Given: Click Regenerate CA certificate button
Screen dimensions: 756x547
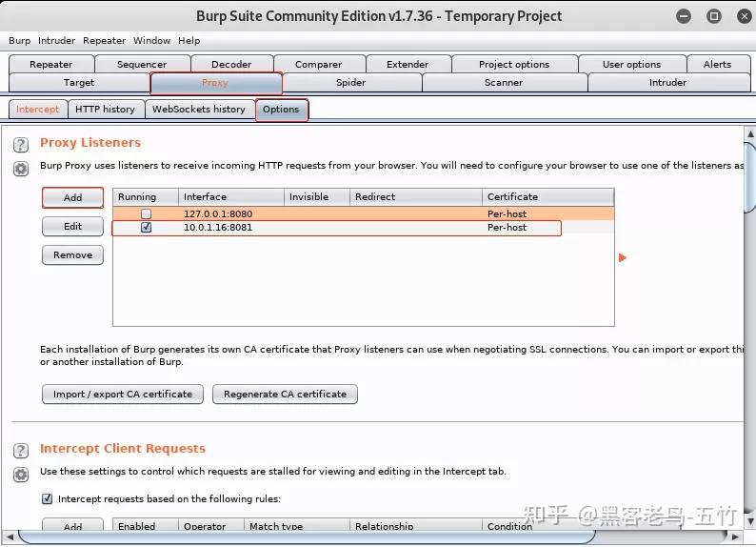Looking at the screenshot, I should 285,395.
